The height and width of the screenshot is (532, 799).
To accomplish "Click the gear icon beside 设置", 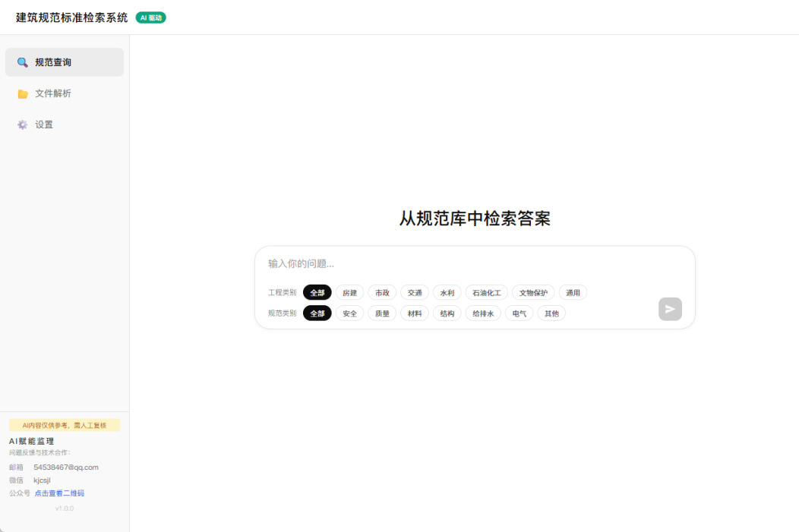I will coord(23,124).
